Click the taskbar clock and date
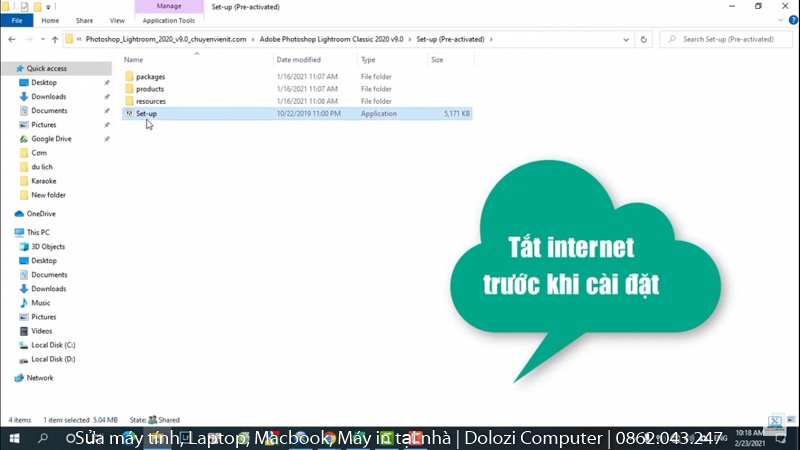Viewport: 800px width, 450px height. [x=749, y=438]
